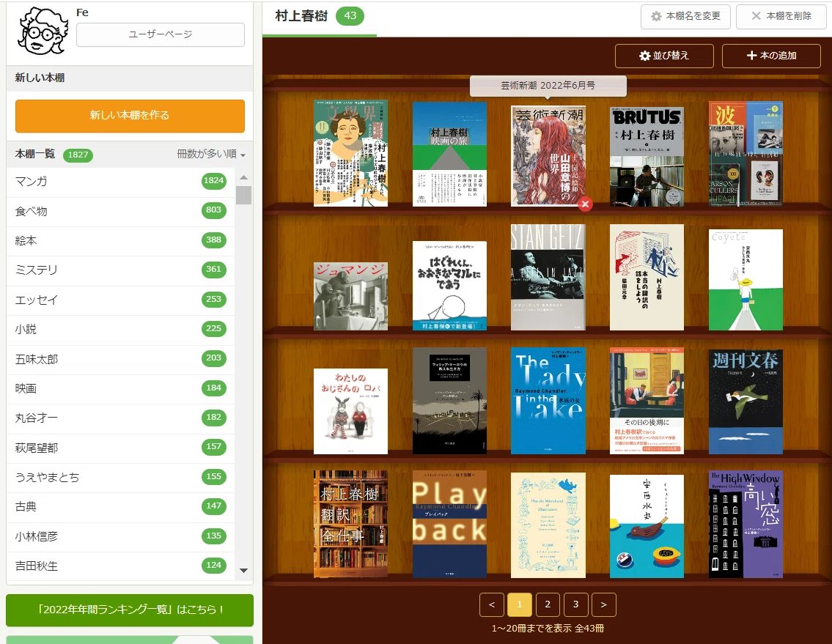Remove 芸術新潮 with the red X icon
The image size is (832, 644).
click(585, 204)
